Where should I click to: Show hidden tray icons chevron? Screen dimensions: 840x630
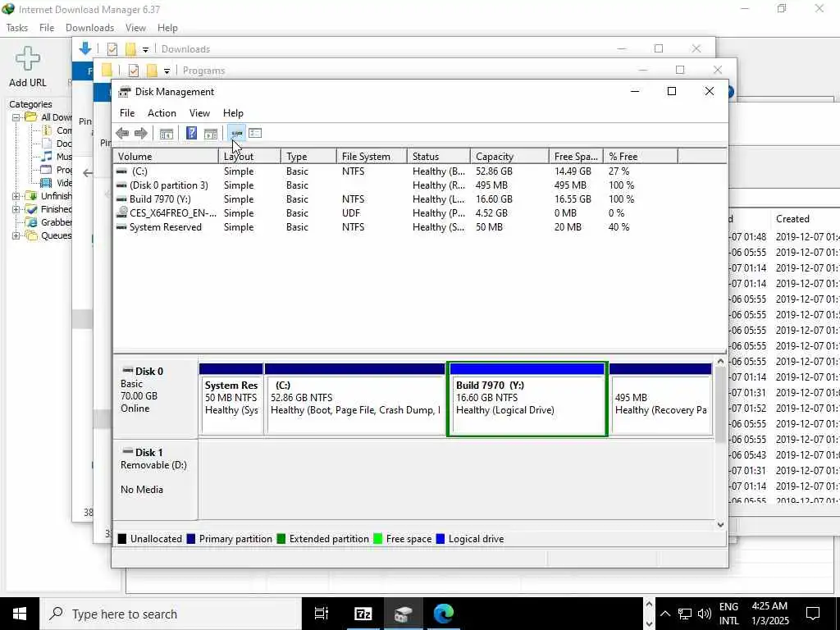coord(664,614)
